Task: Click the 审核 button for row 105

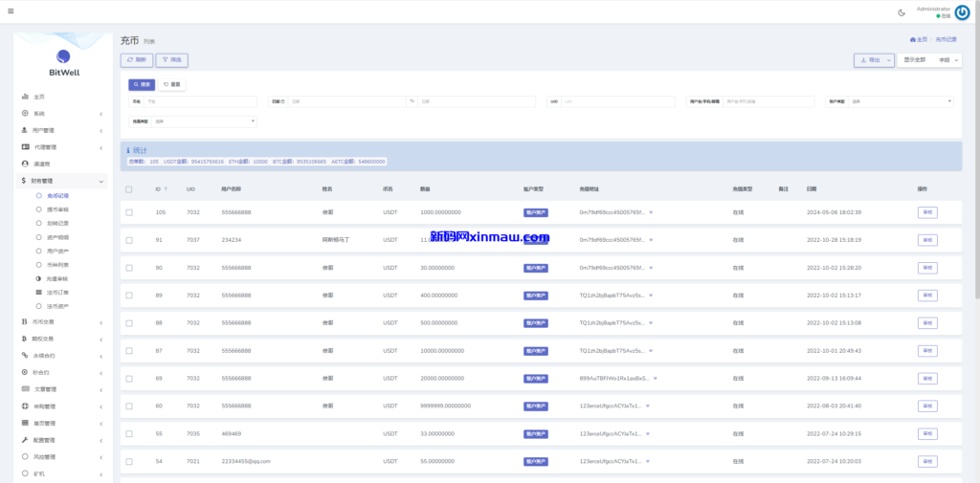Action: pyautogui.click(x=926, y=212)
